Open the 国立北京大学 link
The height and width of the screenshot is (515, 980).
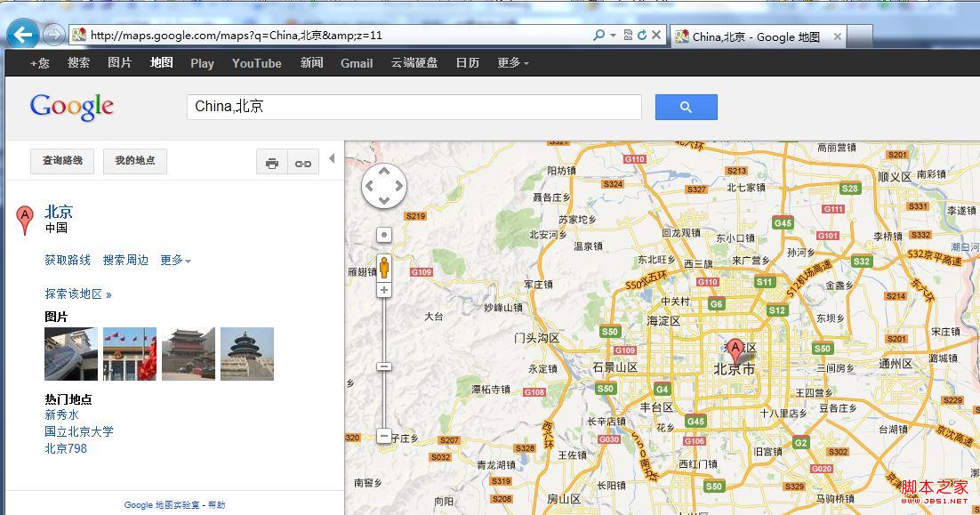tap(79, 431)
